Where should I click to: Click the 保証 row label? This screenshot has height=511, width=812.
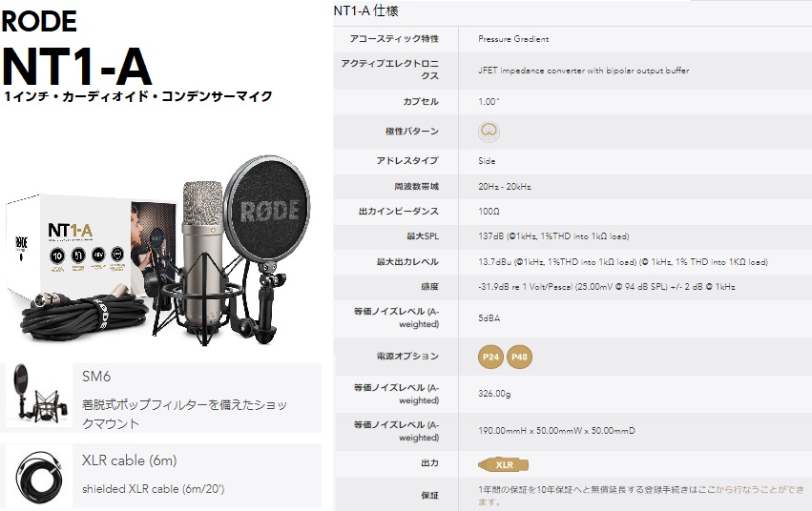click(x=429, y=496)
